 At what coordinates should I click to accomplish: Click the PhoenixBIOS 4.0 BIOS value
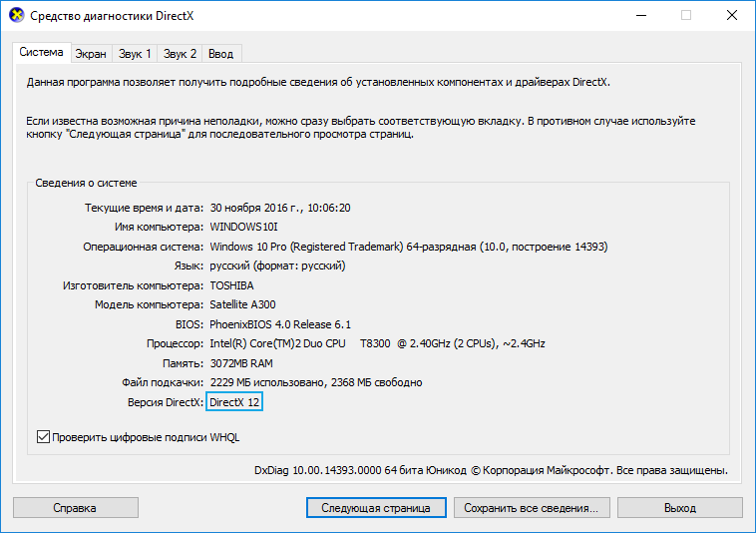(280, 324)
